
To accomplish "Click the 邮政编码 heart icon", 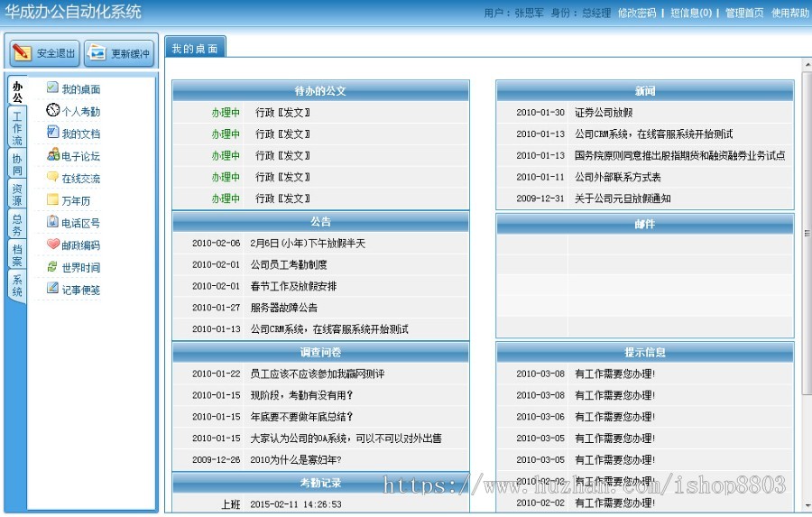I will point(53,244).
